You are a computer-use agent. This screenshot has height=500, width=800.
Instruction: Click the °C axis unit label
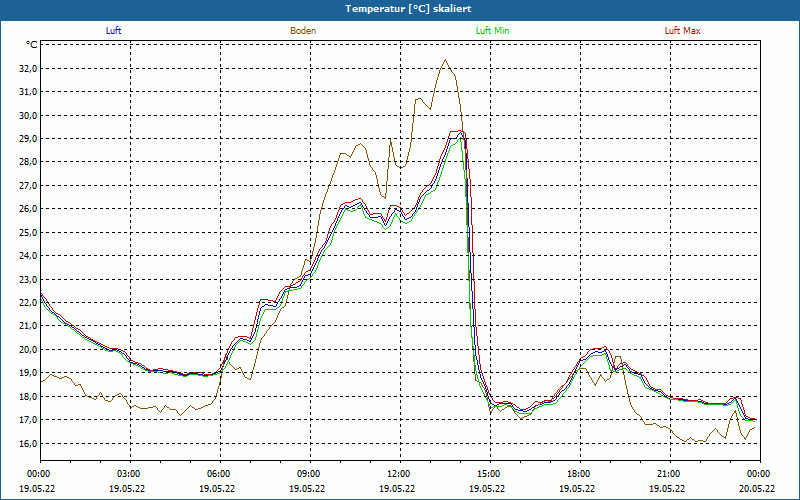(x=32, y=45)
